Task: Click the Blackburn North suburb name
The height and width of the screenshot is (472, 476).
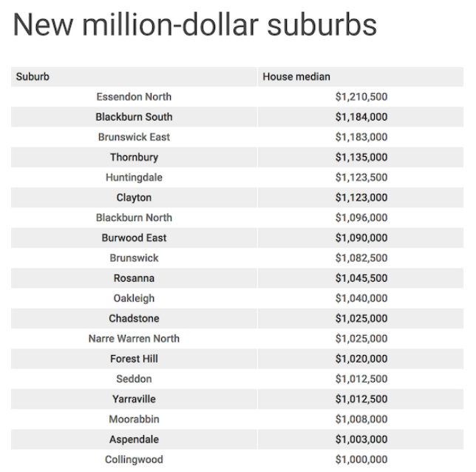Action: tap(134, 218)
